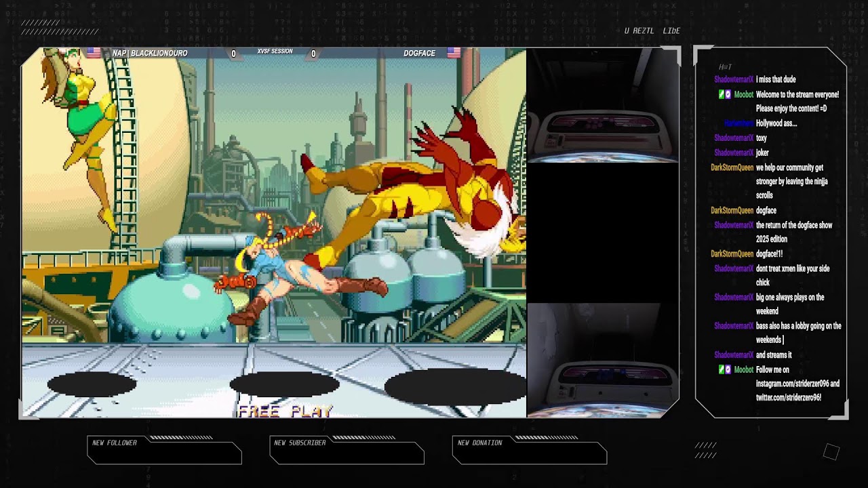Click the 'toxy' chat message
868x488 pixels.
(761, 138)
